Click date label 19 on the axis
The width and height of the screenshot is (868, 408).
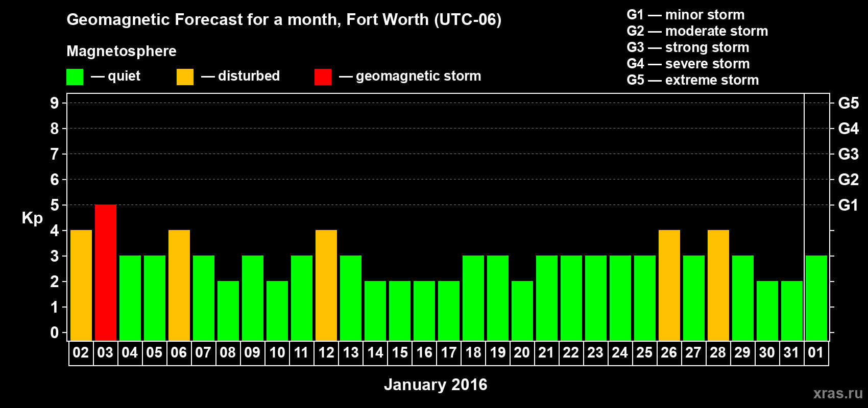click(498, 352)
